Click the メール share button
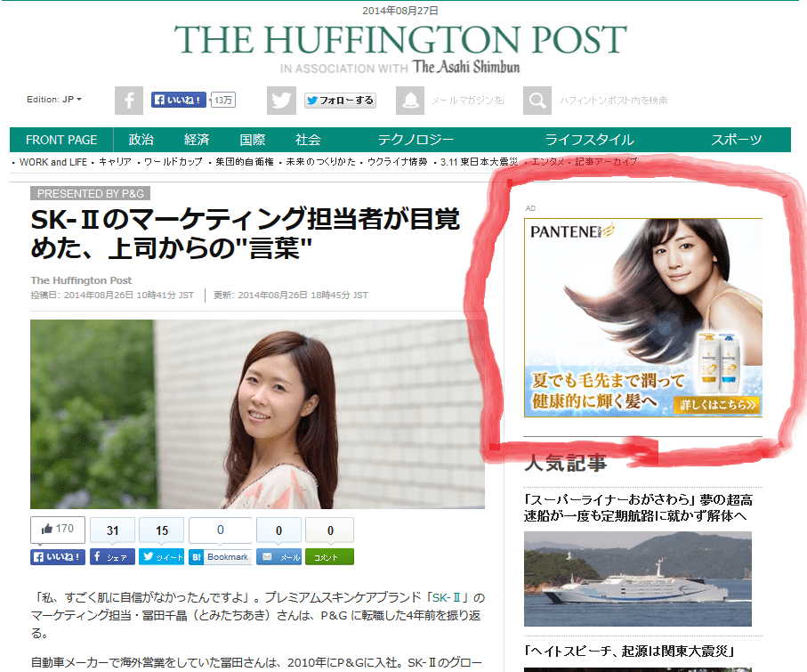Screen dimensions: 807x672 point(279,557)
